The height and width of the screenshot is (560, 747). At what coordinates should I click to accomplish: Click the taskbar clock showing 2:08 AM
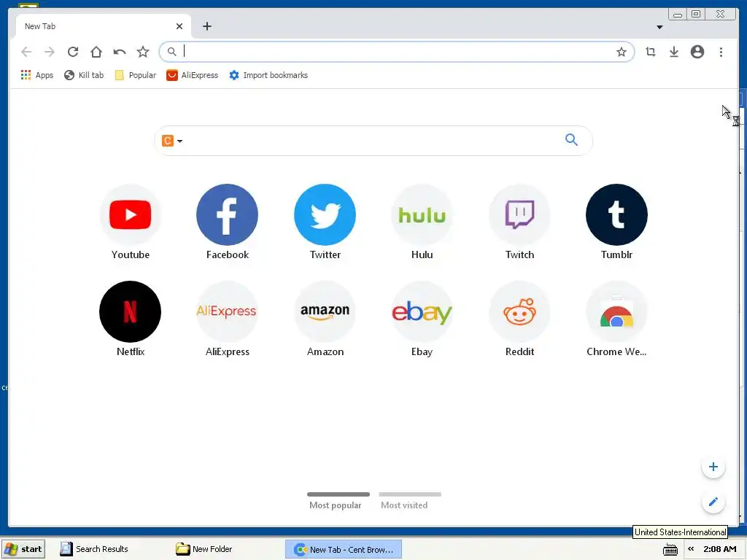pos(720,549)
